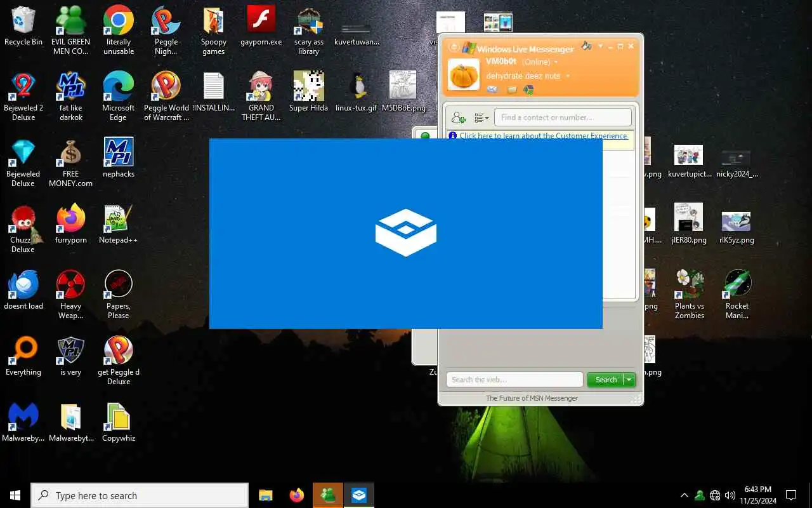
Task: Open the Super Hilda desktop icon
Action: pyautogui.click(x=308, y=93)
